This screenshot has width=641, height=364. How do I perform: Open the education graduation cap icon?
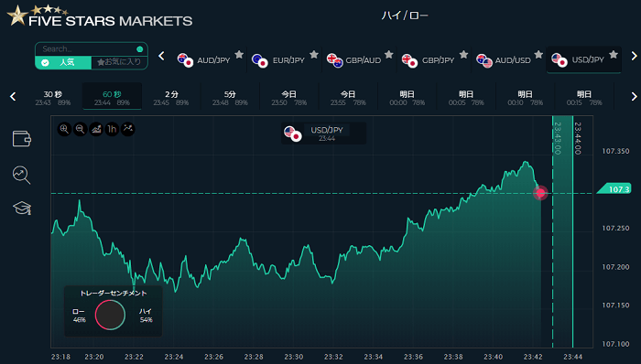point(22,209)
